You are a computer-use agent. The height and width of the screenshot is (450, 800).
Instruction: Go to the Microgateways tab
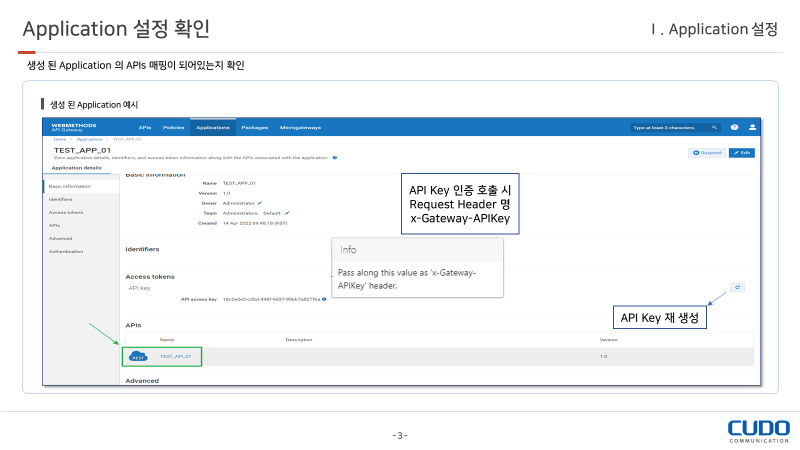(300, 128)
